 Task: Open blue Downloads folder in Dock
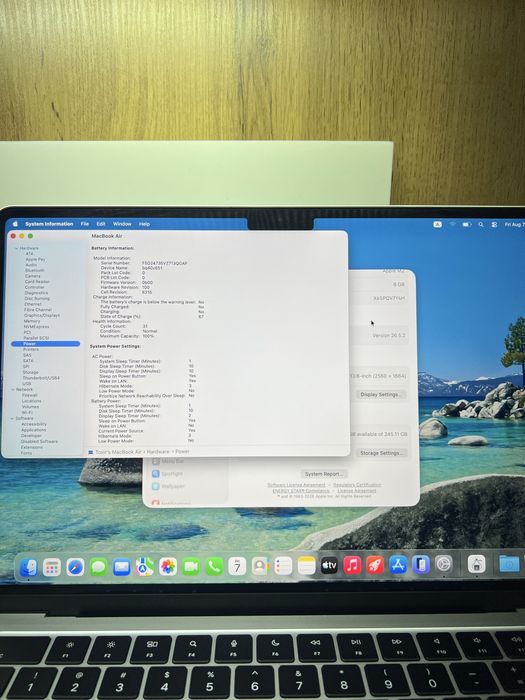pyautogui.click(x=509, y=564)
